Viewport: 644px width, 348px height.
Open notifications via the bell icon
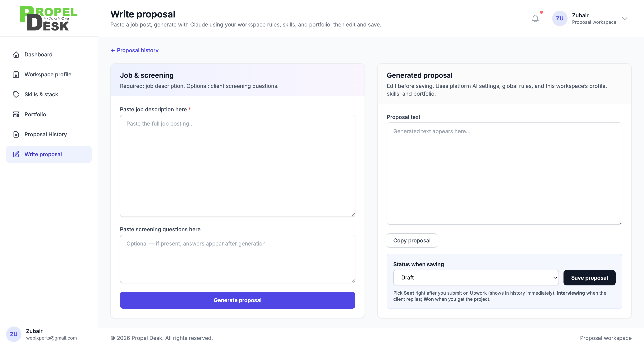[x=535, y=18]
